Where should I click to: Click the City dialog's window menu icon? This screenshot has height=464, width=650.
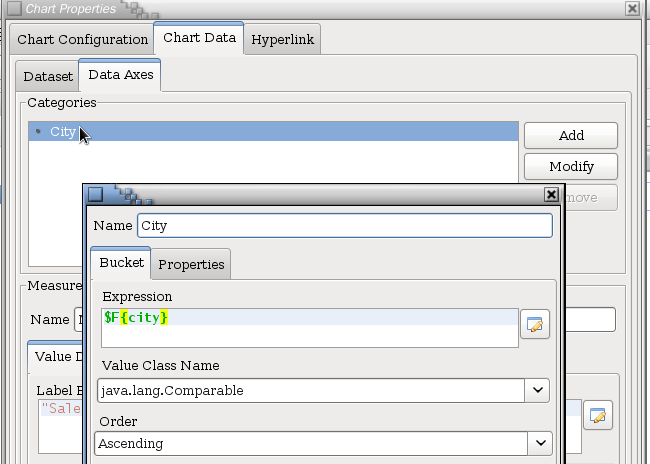coord(95,195)
